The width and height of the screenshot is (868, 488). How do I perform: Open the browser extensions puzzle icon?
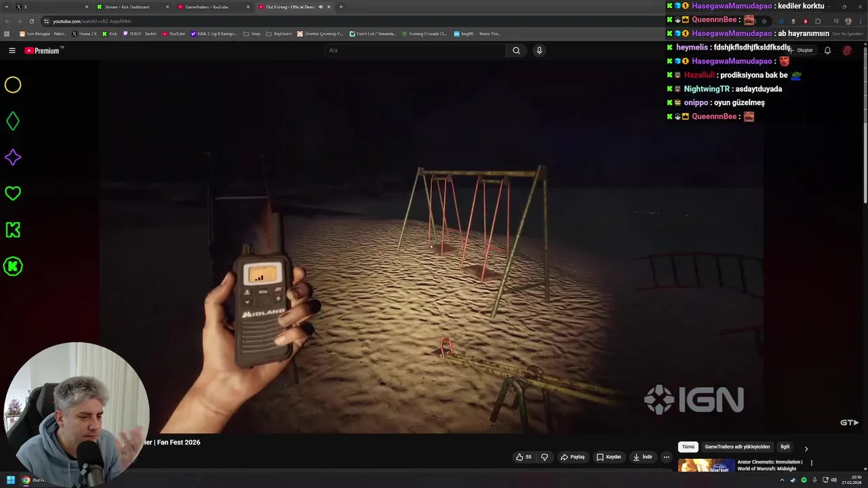(818, 21)
